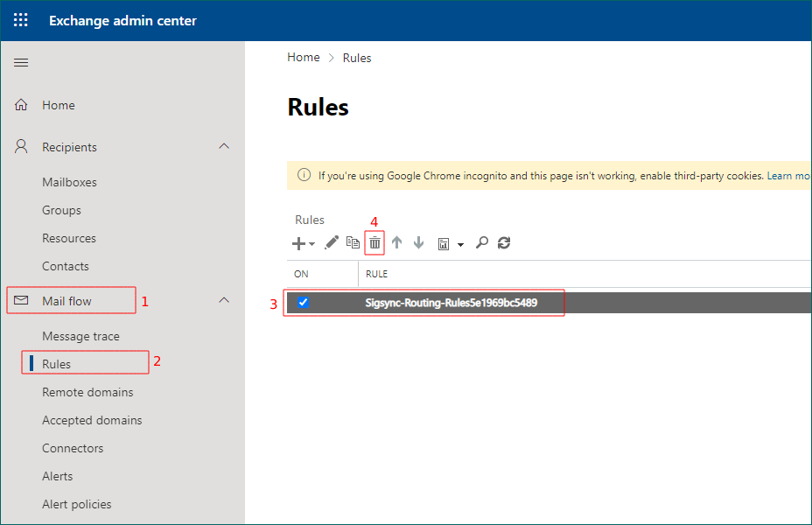Move rule down with down arrow
This screenshot has height=525, width=812.
pos(418,242)
